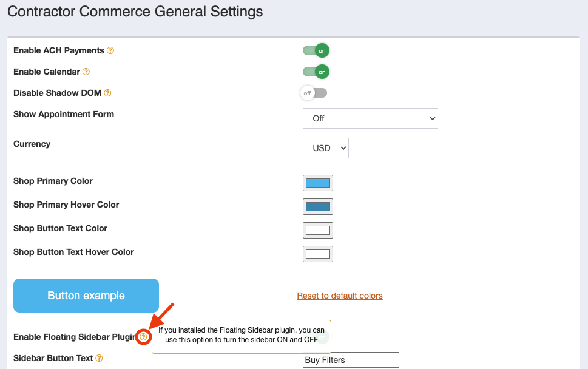The width and height of the screenshot is (588, 369).
Task: Click help icon next to Disable Shadow DOM
Action: coord(107,93)
